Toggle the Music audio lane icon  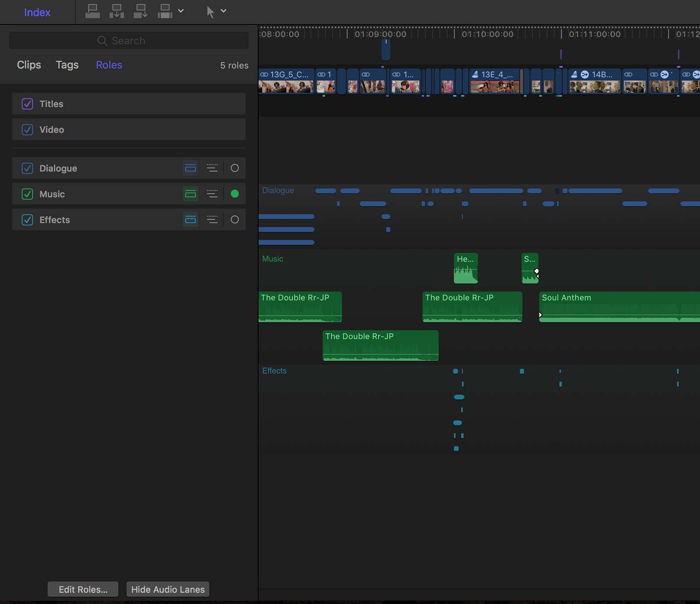(x=190, y=194)
